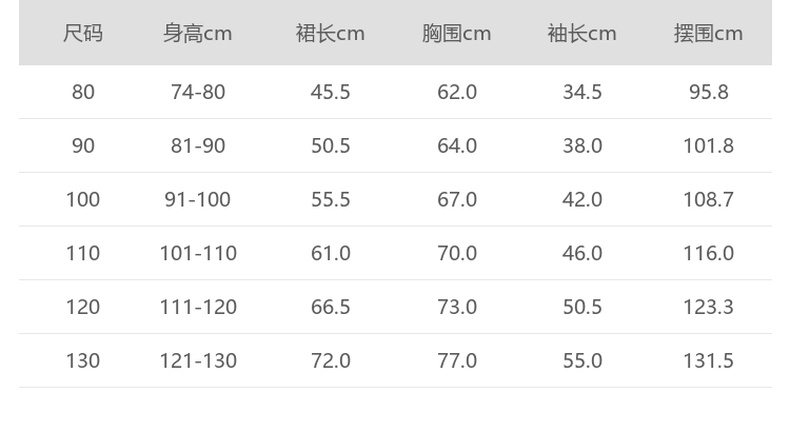
Task: Click the 101-110 height cell
Action: point(198,253)
